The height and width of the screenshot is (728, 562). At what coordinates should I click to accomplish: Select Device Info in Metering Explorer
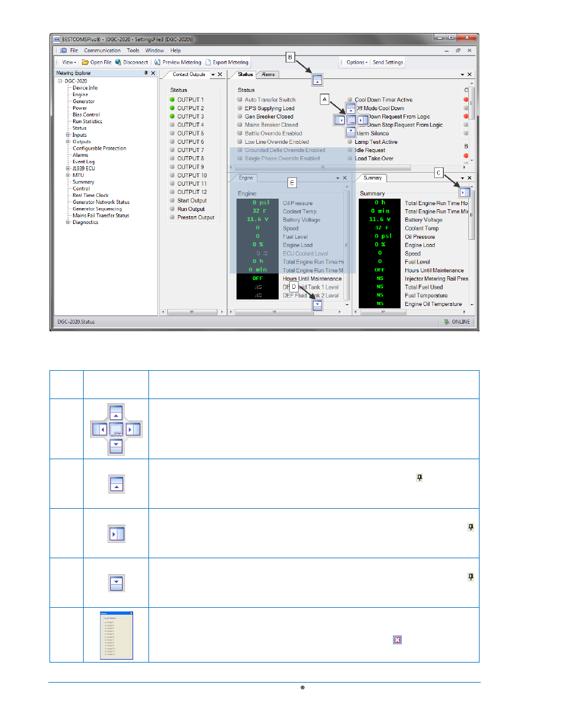pos(85,88)
